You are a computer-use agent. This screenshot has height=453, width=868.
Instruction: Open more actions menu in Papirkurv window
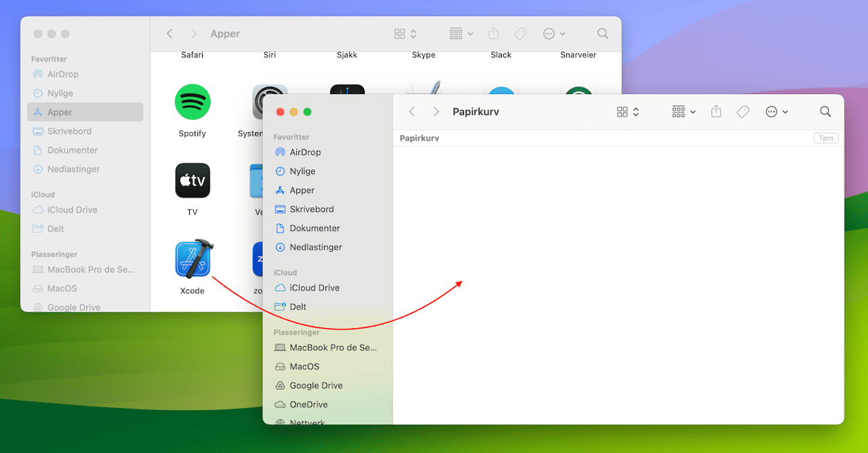click(x=776, y=112)
